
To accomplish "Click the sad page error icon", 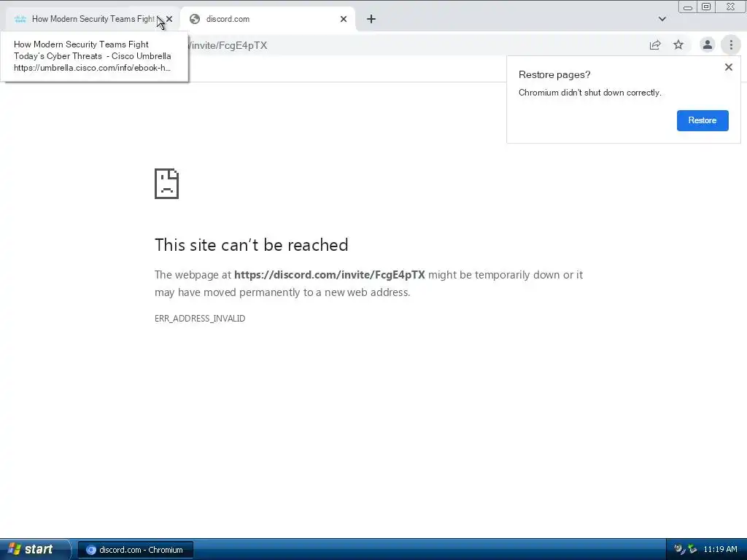I will (x=167, y=183).
